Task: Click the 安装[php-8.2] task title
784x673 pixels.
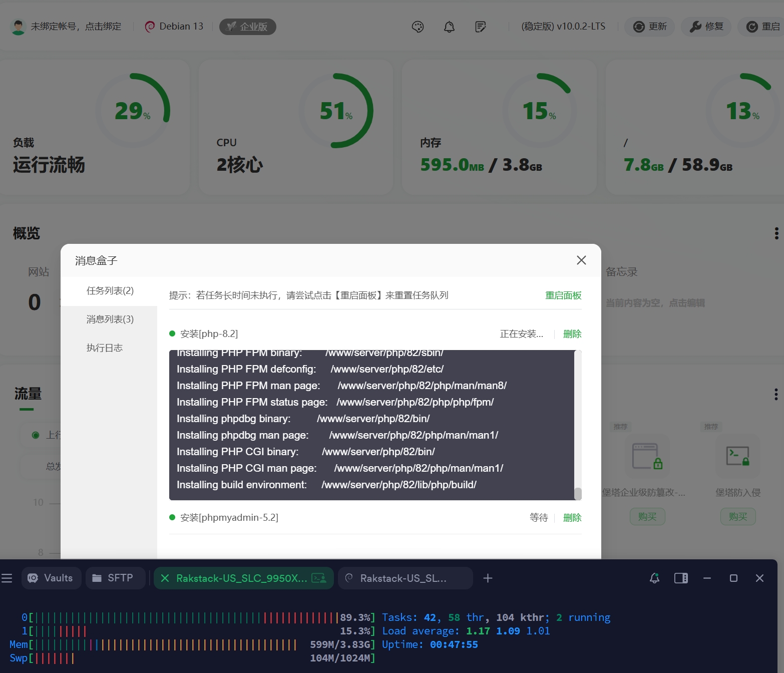Action: point(209,334)
